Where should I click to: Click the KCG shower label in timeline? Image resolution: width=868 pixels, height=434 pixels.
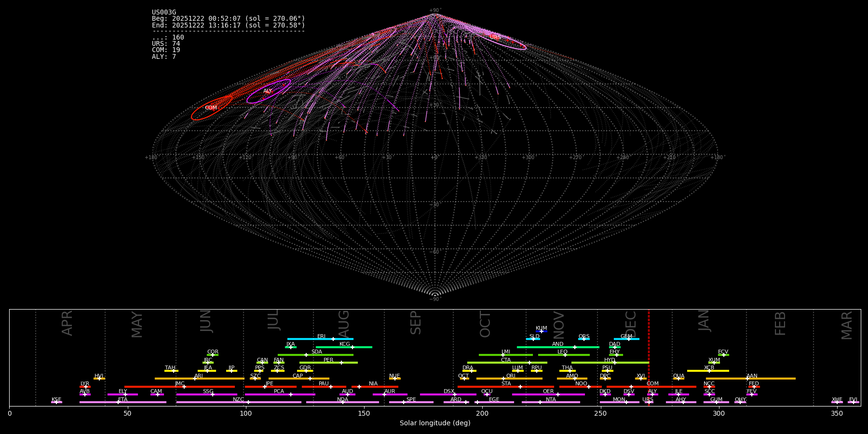pyautogui.click(x=345, y=344)
